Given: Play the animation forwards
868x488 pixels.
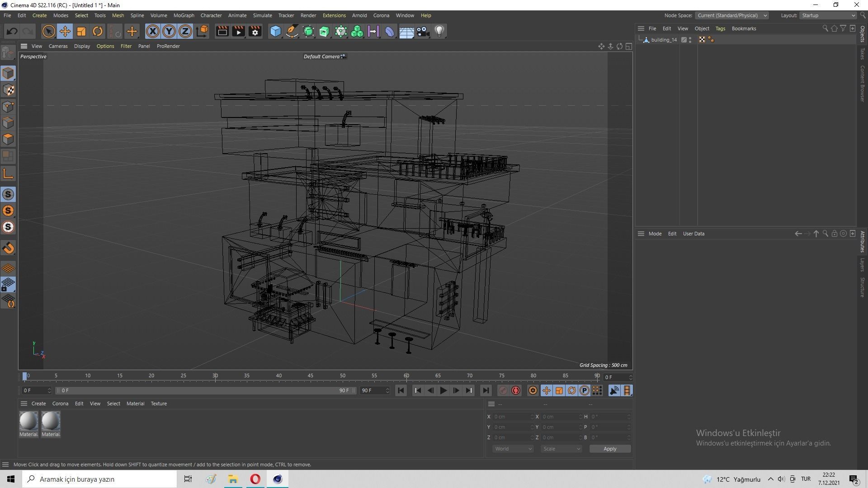Looking at the screenshot, I should pos(443,390).
